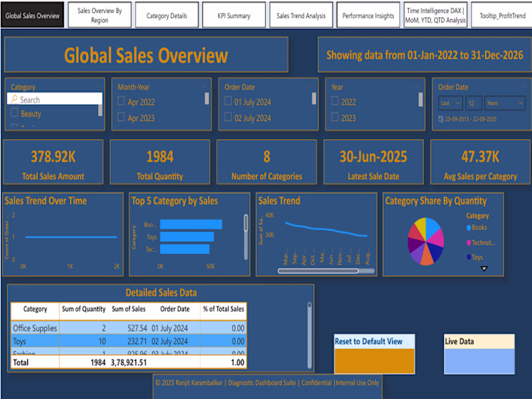
Task: Click the relative date number field showing 12
Action: (473, 103)
